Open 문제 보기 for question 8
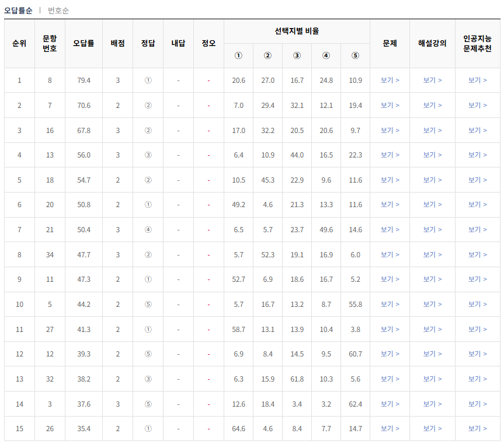The image size is (504, 444). coord(389,80)
